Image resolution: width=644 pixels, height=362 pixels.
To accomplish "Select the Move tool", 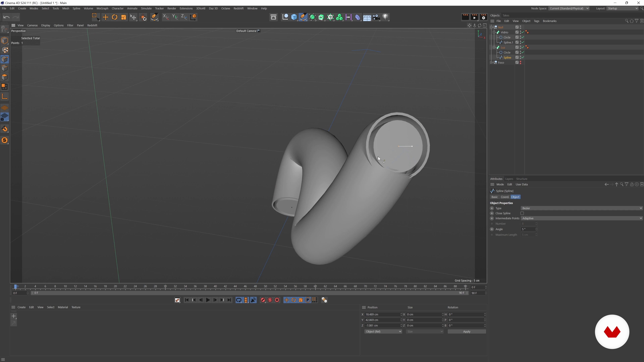I will pos(105,17).
